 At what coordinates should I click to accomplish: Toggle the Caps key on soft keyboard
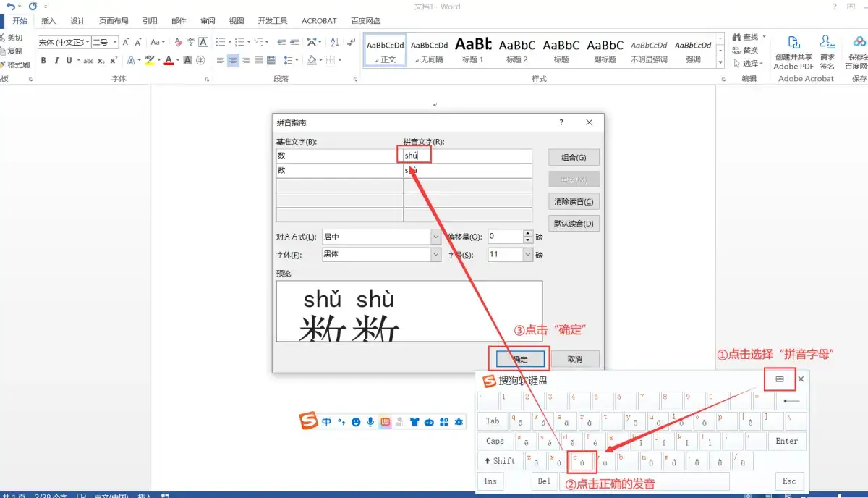[495, 441]
